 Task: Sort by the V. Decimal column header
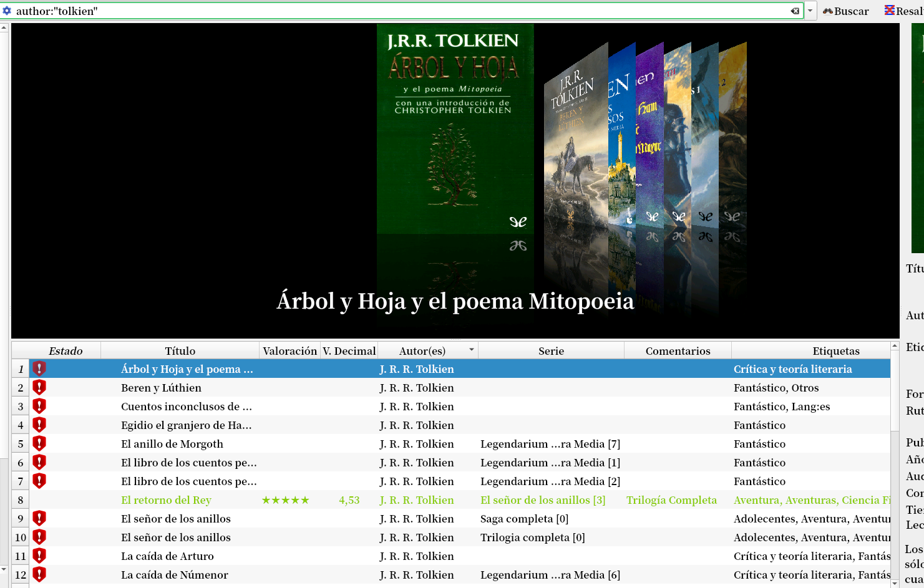pos(349,350)
